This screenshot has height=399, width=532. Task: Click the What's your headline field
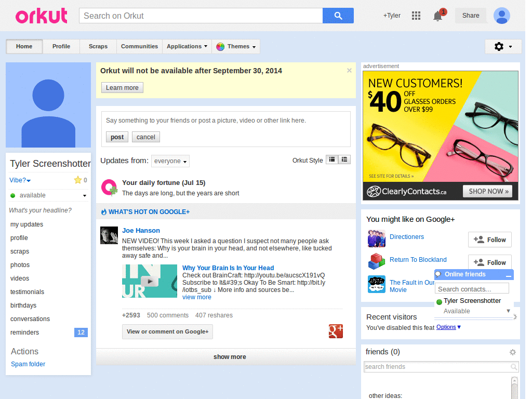tap(41, 210)
